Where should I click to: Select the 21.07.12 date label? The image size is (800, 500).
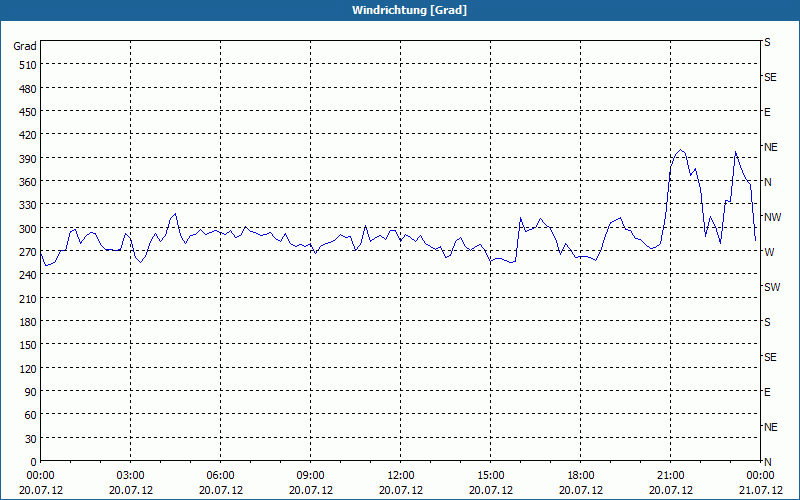coord(760,490)
